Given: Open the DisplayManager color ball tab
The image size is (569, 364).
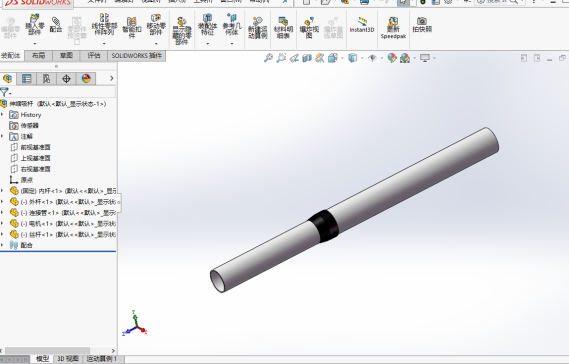Looking at the screenshot, I should tap(86, 79).
